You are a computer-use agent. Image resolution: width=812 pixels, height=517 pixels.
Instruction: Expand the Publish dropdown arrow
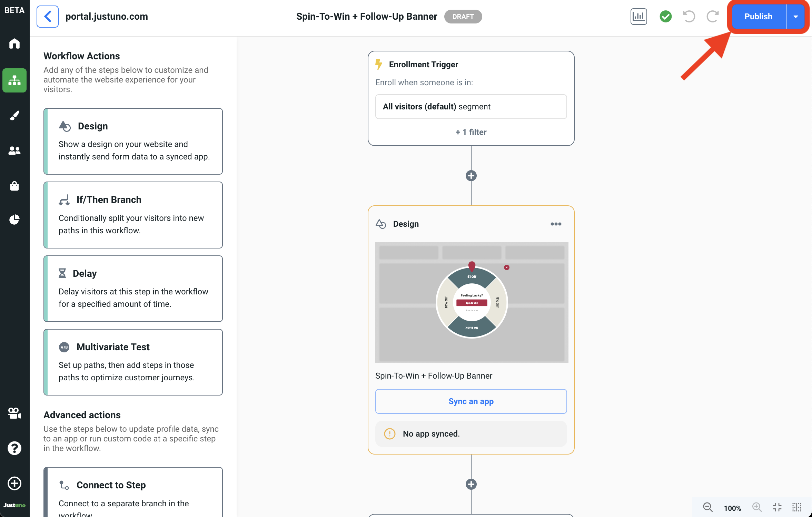click(795, 17)
